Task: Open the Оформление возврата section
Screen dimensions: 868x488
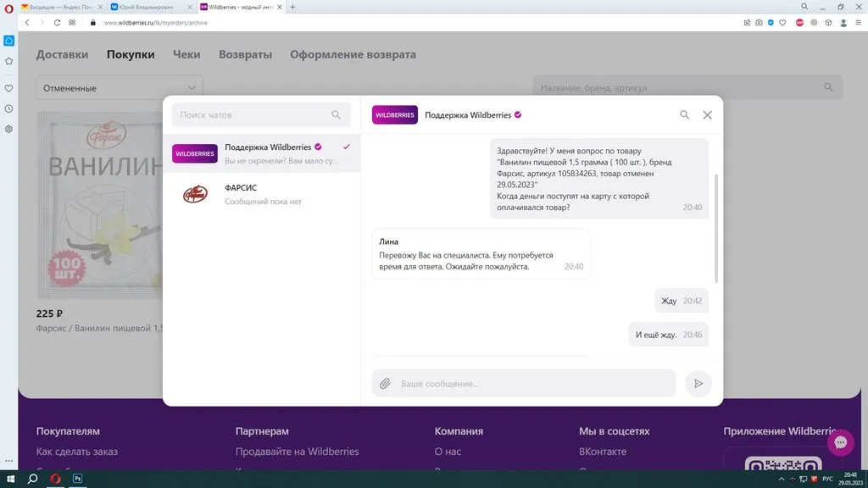Action: click(x=353, y=54)
